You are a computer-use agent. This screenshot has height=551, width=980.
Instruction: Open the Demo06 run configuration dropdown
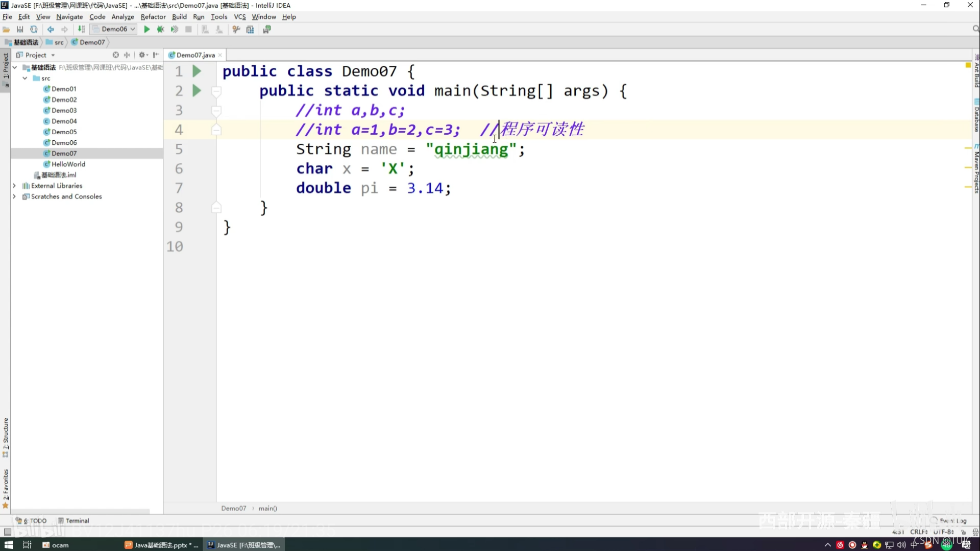pyautogui.click(x=114, y=29)
